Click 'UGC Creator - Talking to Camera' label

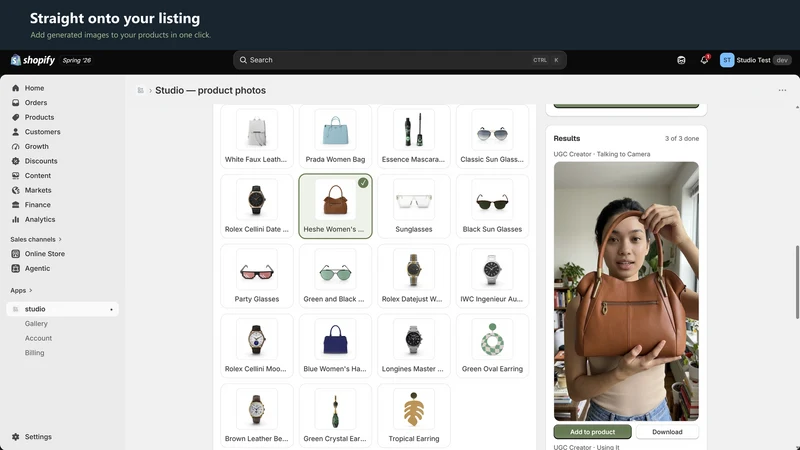click(602, 154)
